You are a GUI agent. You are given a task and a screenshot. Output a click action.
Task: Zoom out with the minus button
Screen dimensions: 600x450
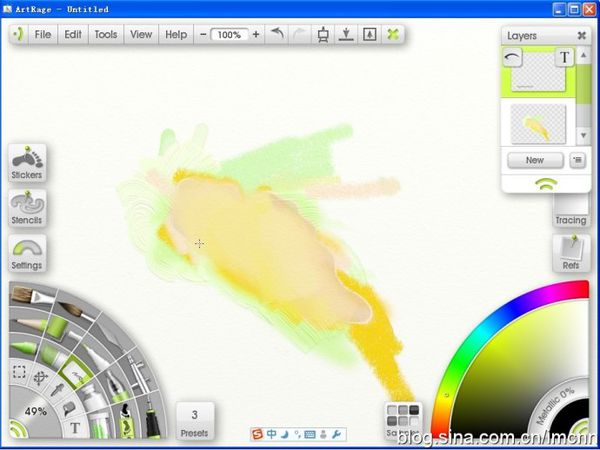click(203, 34)
